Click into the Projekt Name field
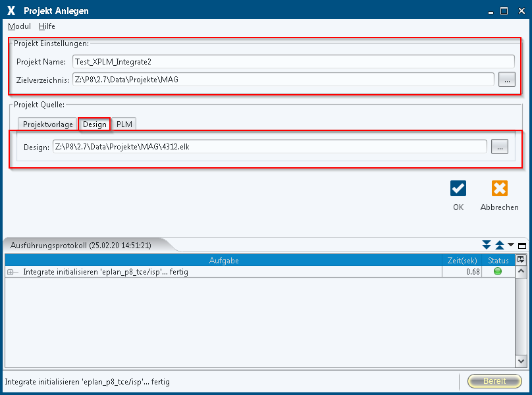532x395 pixels. [x=293, y=61]
